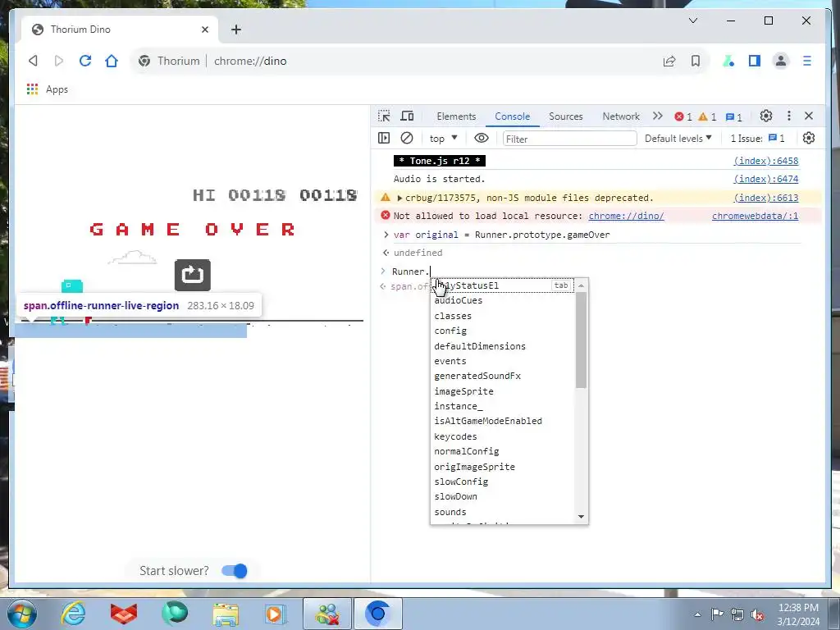Show the console sidebar toggle
This screenshot has width=840, height=630.
click(384, 138)
